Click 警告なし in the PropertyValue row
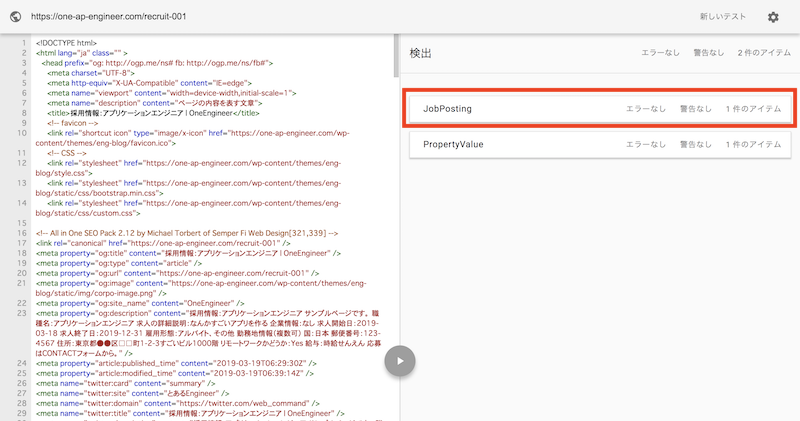This screenshot has width=800, height=421. point(695,144)
